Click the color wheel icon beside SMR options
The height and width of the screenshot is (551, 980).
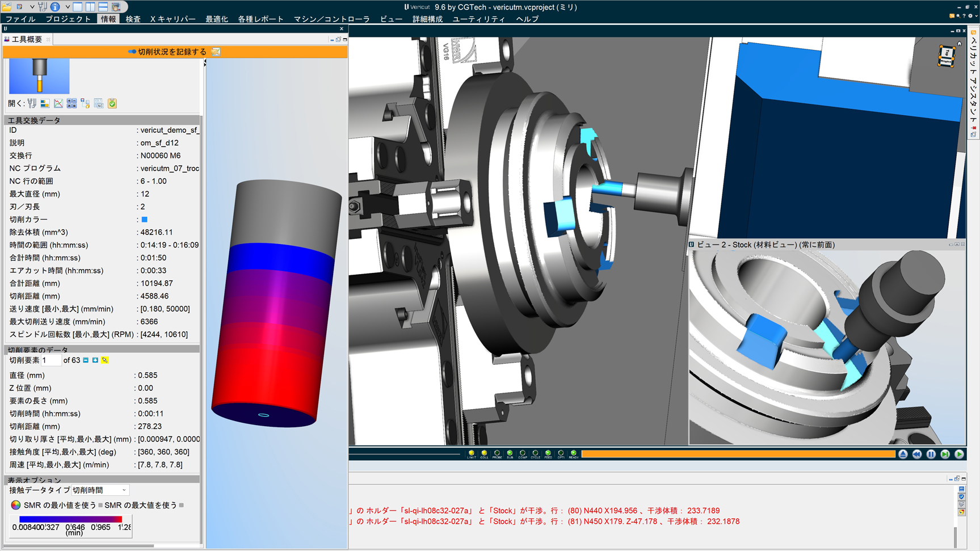[15, 505]
